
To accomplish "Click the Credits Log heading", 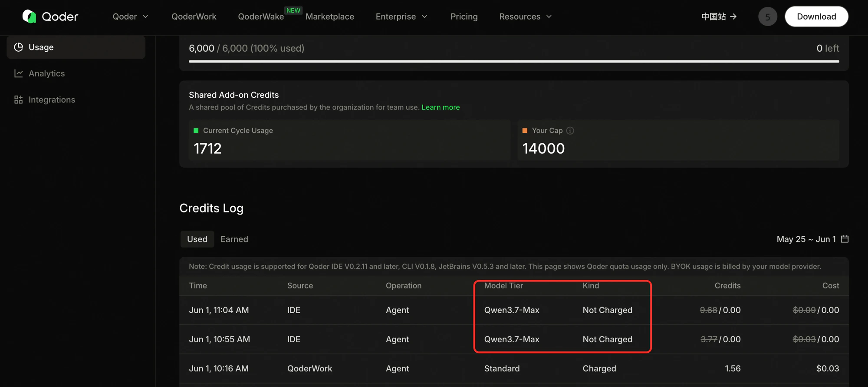I will [211, 208].
